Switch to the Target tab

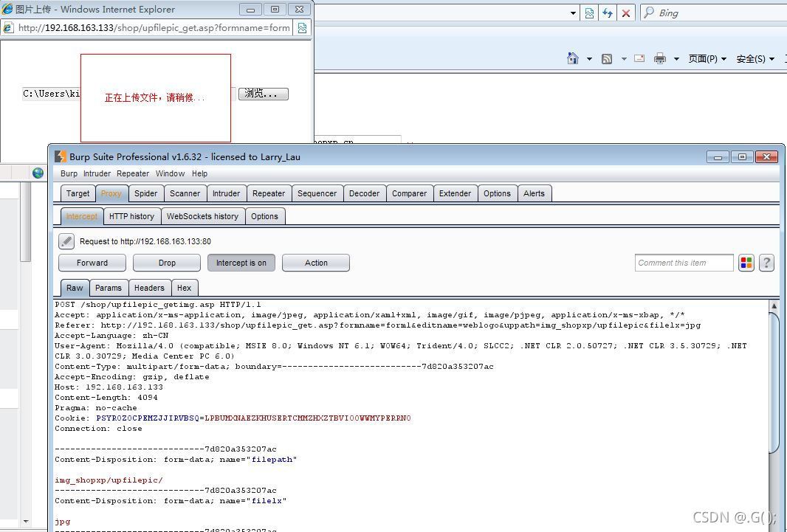tap(78, 193)
